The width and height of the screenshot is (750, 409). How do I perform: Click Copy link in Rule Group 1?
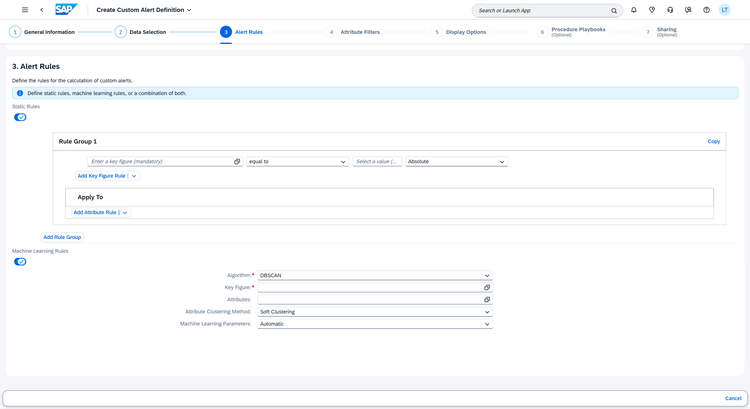tap(714, 142)
